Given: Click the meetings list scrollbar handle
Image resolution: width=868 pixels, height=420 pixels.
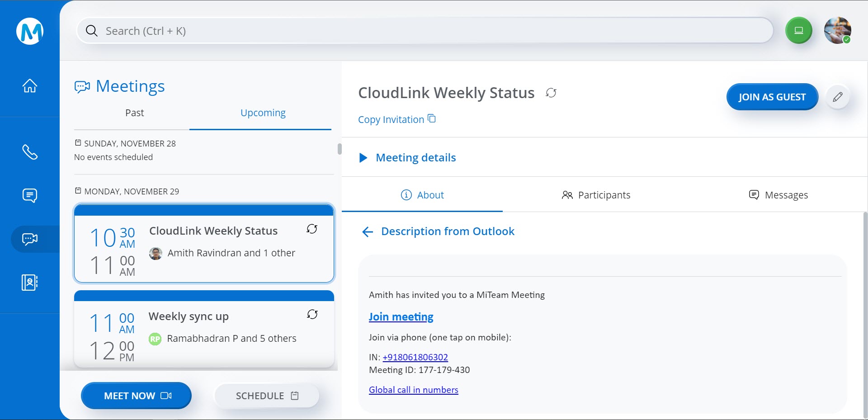Looking at the screenshot, I should [340, 149].
